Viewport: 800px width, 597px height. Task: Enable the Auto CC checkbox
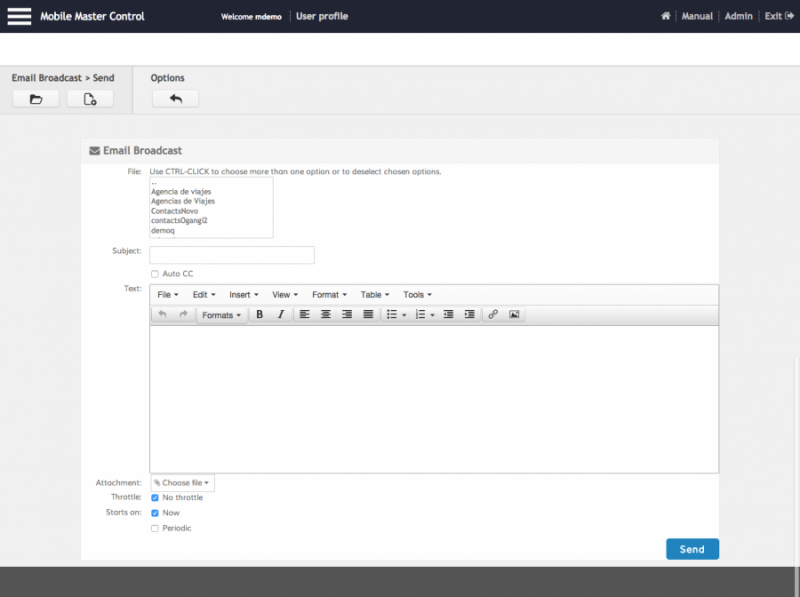click(155, 274)
